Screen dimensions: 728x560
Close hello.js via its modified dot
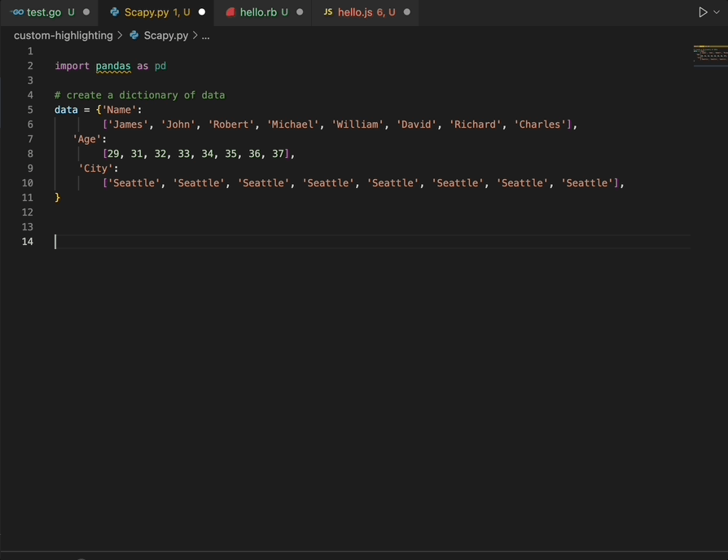[x=409, y=12]
